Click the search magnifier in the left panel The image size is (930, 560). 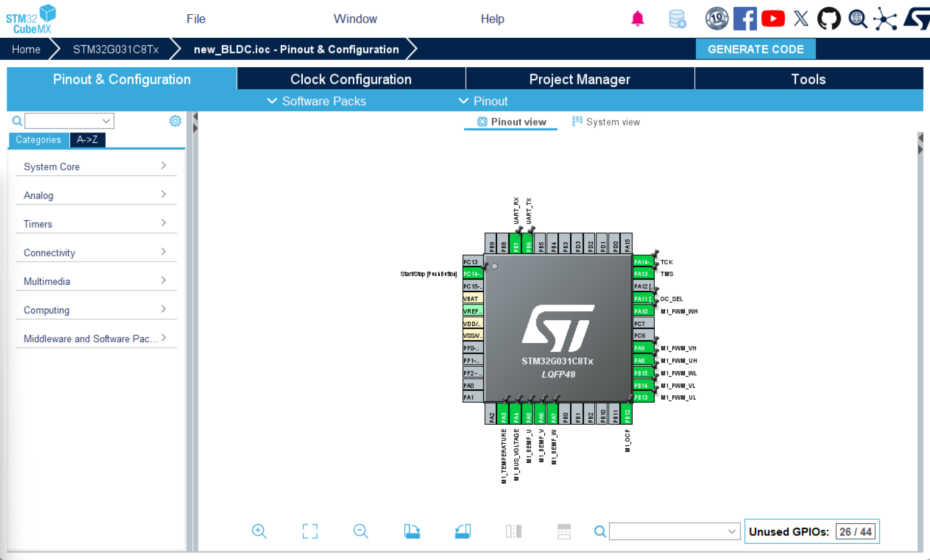[17, 121]
